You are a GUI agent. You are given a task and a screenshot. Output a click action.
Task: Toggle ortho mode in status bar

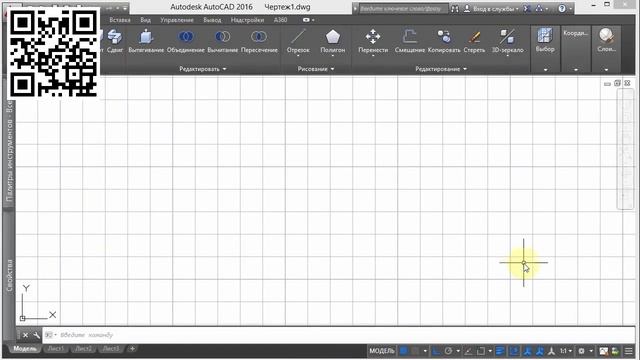(x=436, y=351)
